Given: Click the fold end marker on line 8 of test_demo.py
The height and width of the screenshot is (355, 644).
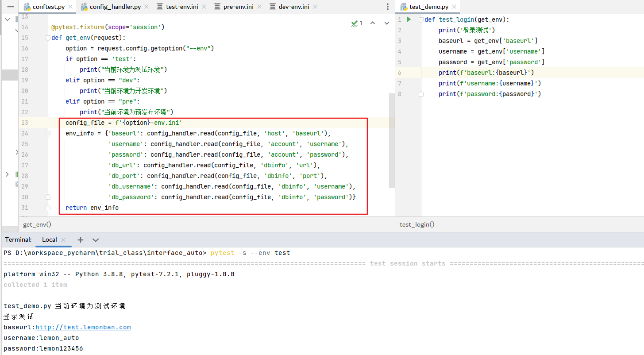Looking at the screenshot, I should 421,94.
